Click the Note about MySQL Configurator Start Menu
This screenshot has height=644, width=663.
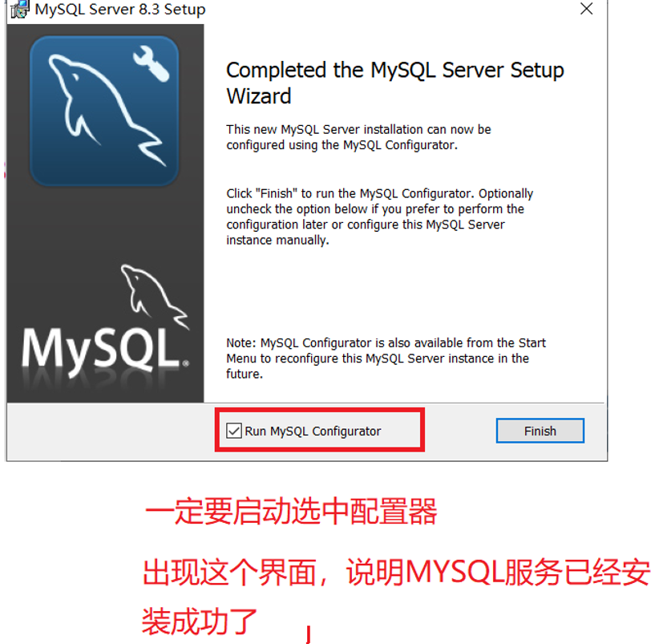[x=386, y=358]
